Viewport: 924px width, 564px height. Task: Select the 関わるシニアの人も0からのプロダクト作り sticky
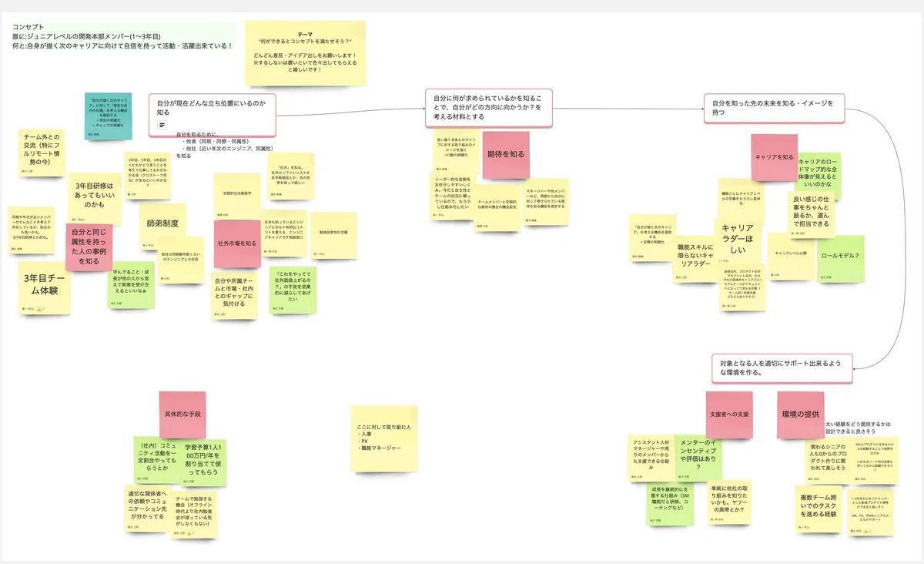point(827,461)
